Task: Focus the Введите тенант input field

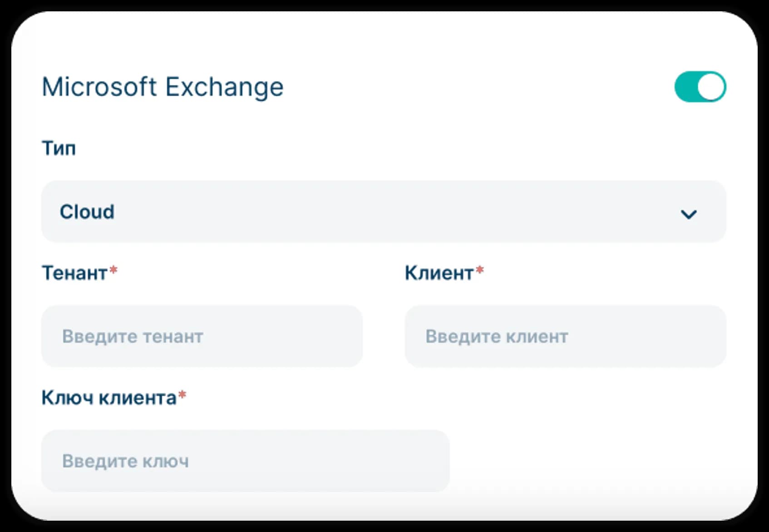Action: pos(202,336)
